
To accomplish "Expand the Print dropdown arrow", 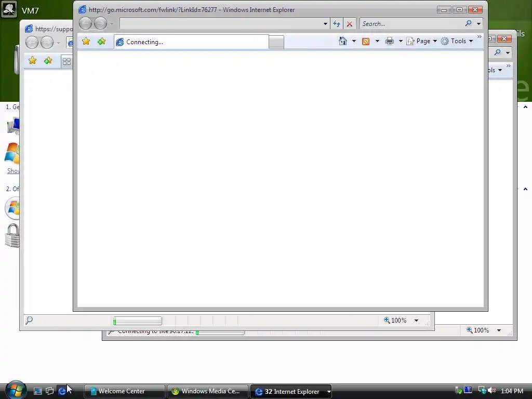I will 401,41.
